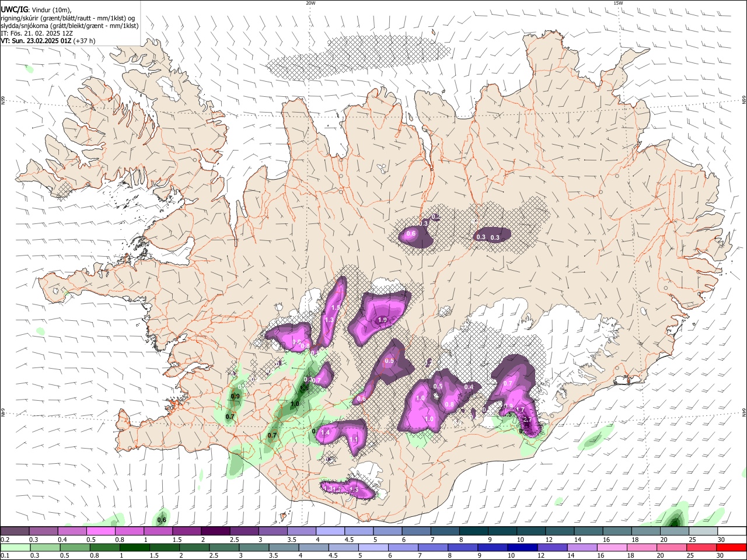The width and height of the screenshot is (747, 560).
Task: Pick the bright red rain swatch after 30
Action: 731,547
